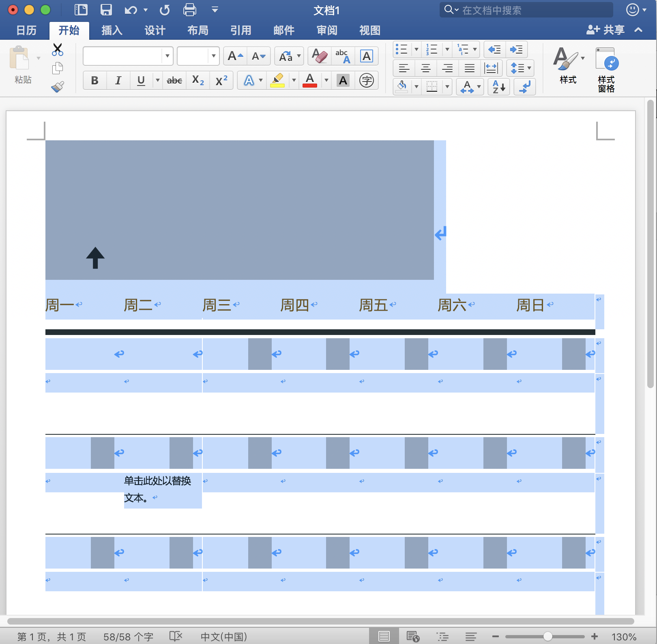Screen dimensions: 657x644
Task: Decrease paragraph indent
Action: click(494, 49)
